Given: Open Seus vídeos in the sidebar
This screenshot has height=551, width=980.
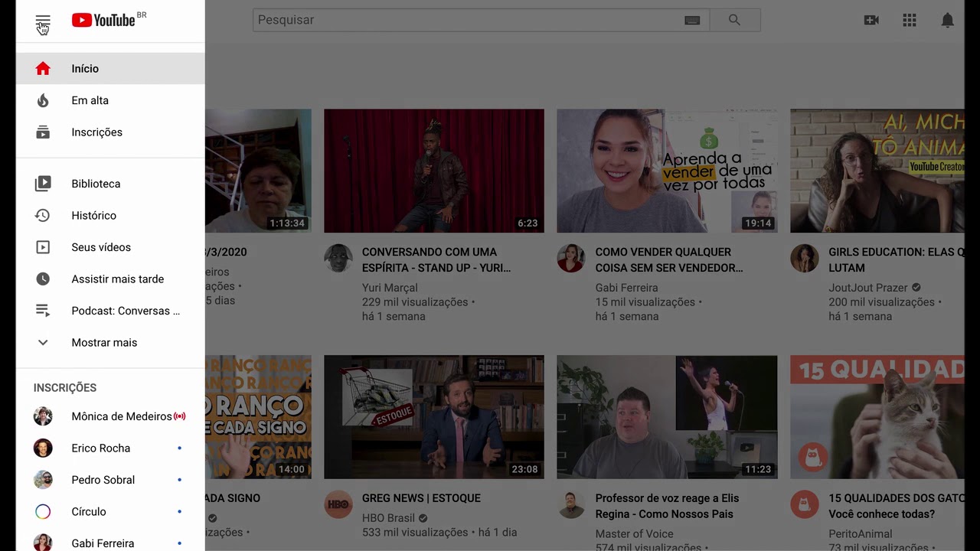Looking at the screenshot, I should [x=110, y=247].
